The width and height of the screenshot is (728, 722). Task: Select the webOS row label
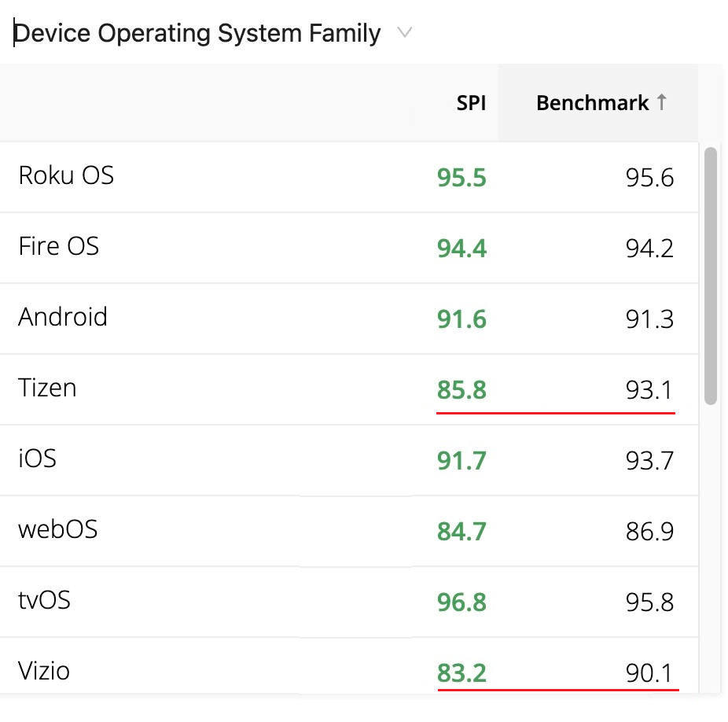coord(58,529)
